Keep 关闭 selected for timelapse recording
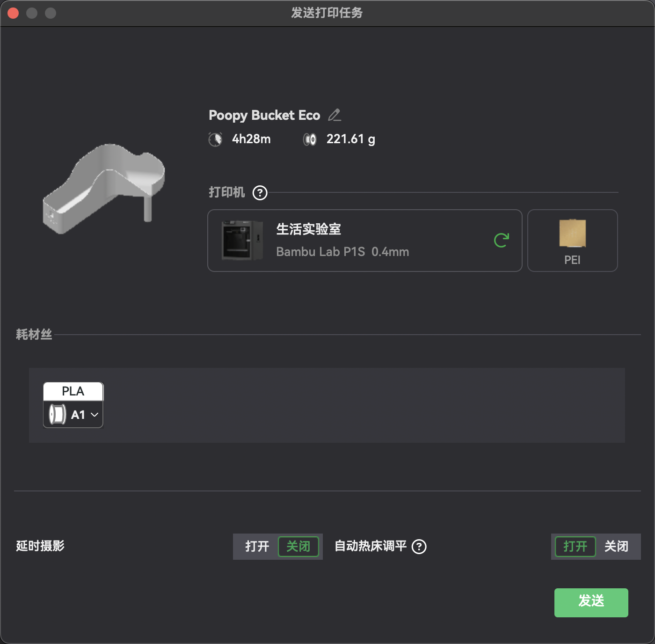The height and width of the screenshot is (644, 655). (x=299, y=546)
